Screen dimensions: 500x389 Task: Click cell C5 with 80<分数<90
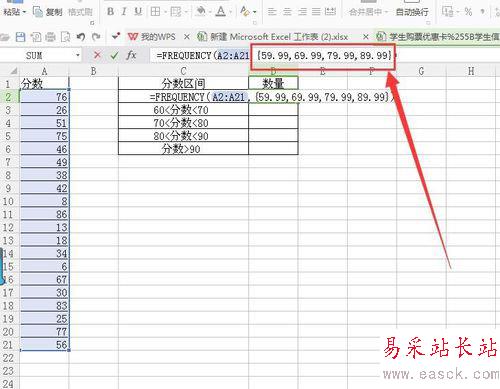(183, 136)
